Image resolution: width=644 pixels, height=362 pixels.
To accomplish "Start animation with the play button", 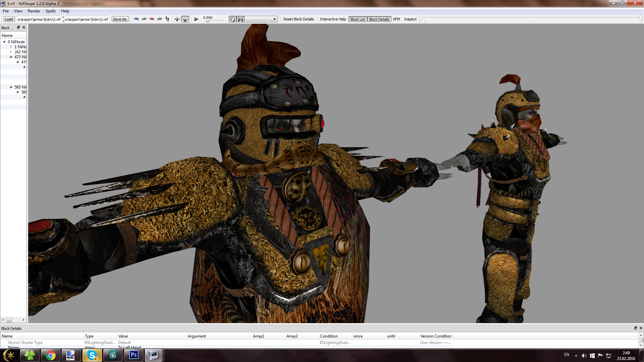I will point(197,19).
